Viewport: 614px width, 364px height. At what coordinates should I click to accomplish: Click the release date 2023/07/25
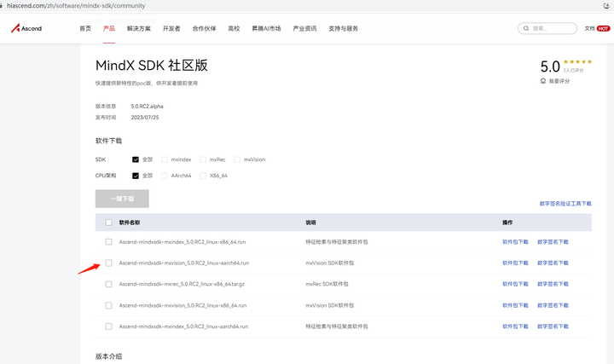[145, 118]
